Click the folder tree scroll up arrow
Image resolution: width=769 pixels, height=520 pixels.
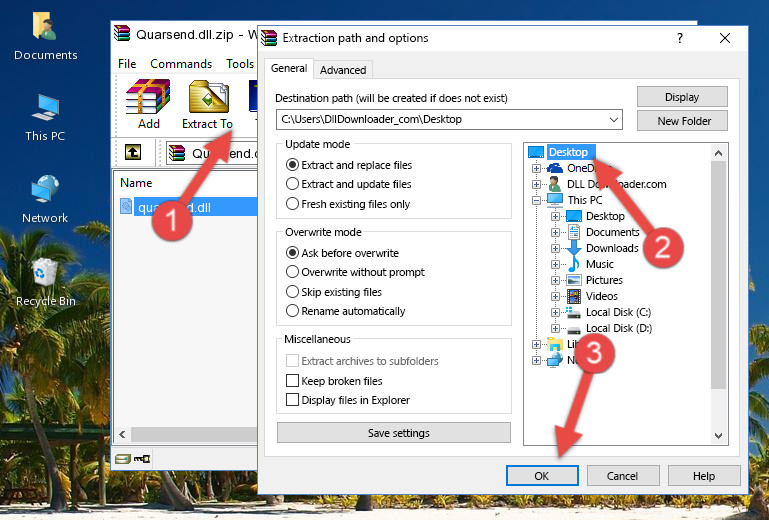tap(718, 153)
